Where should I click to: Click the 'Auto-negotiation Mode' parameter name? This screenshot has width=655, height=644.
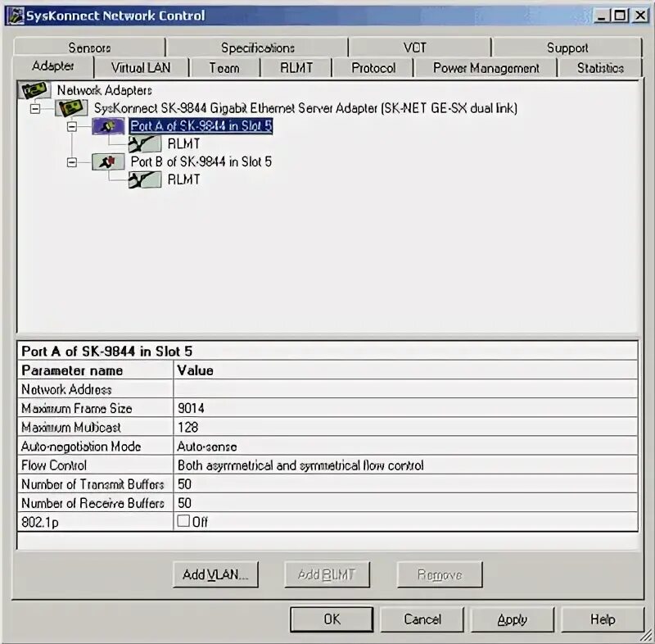81,447
